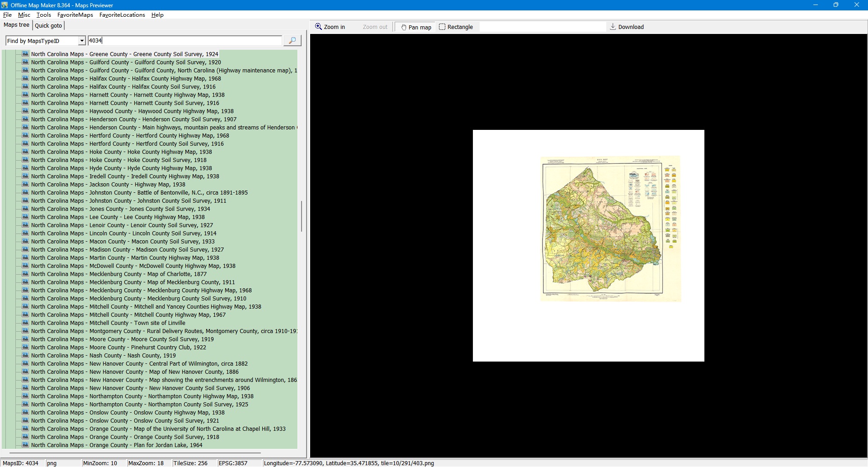
Task: Select Lenoir County Soil Survey, 1927
Action: (x=122, y=225)
